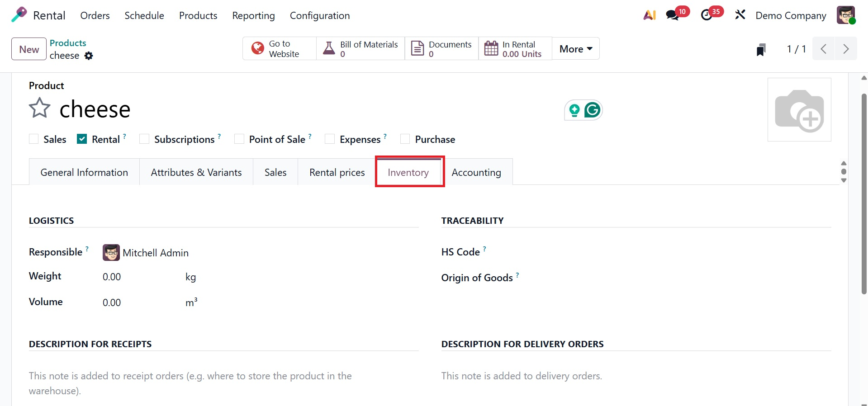Viewport: 868px width, 406px height.
Task: Open the Demo Company switcher
Action: click(791, 15)
